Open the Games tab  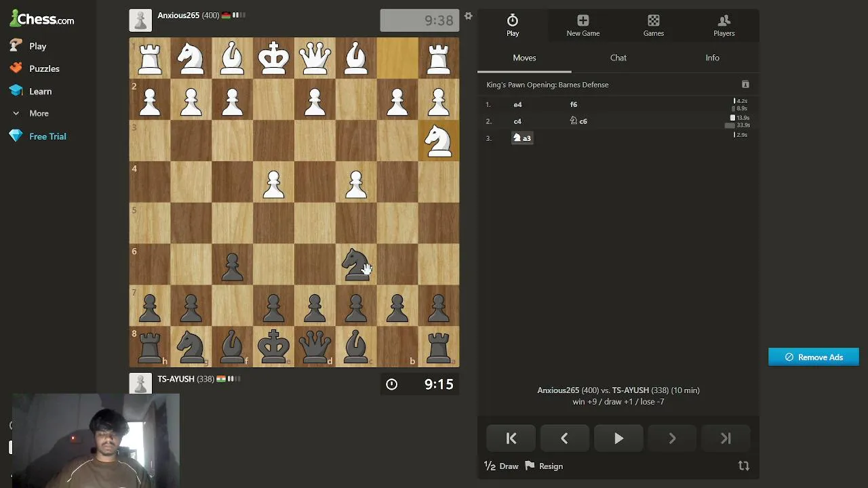coord(654,26)
